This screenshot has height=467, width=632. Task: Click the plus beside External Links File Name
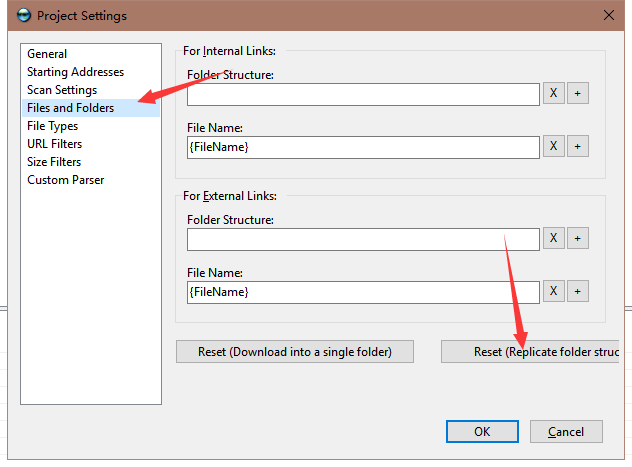pos(578,291)
